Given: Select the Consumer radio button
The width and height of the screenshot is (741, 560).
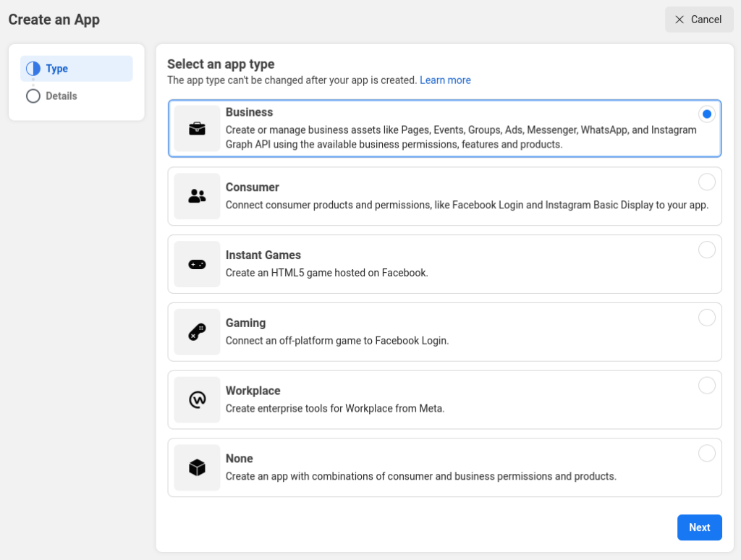Looking at the screenshot, I should (x=706, y=182).
